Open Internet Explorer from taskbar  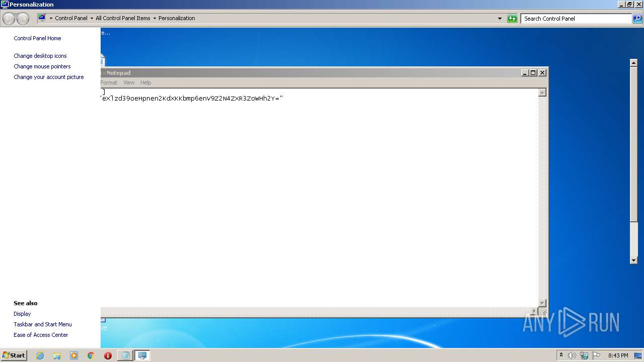coord(40,355)
